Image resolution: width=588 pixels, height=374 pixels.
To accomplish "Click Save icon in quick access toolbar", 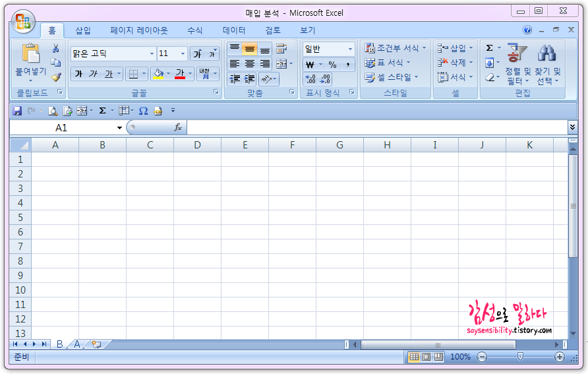I will (17, 111).
